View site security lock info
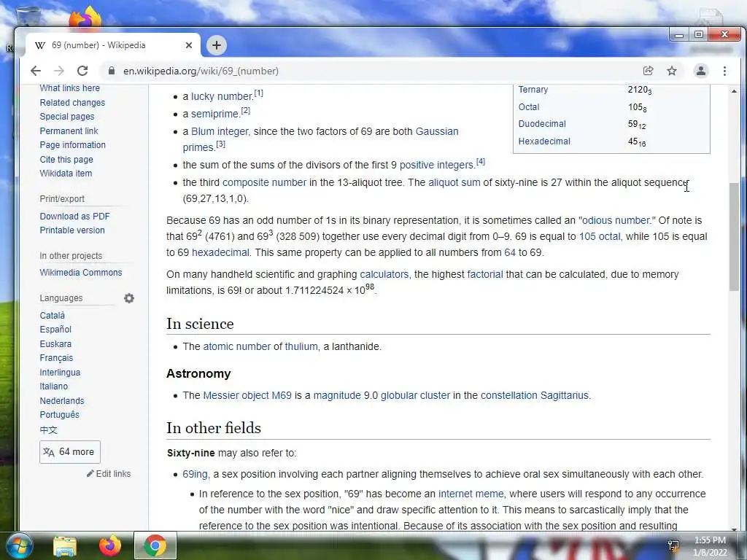 point(112,71)
